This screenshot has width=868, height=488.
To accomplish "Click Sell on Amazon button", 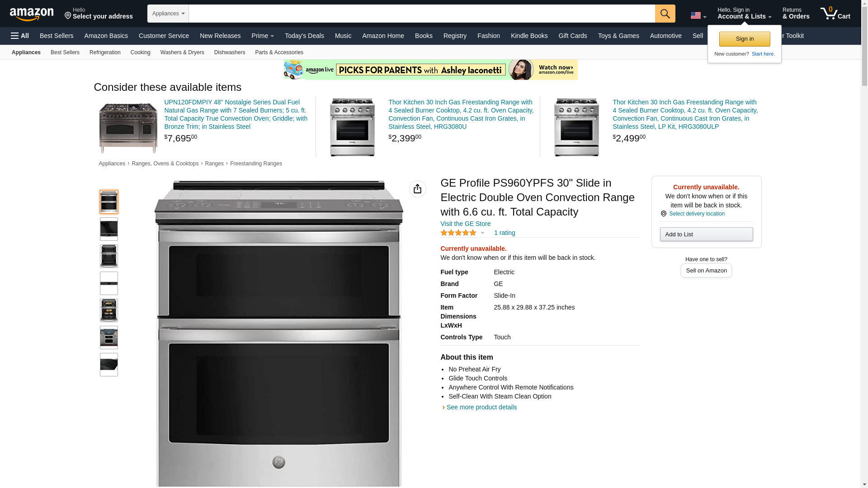I will coord(706,270).
